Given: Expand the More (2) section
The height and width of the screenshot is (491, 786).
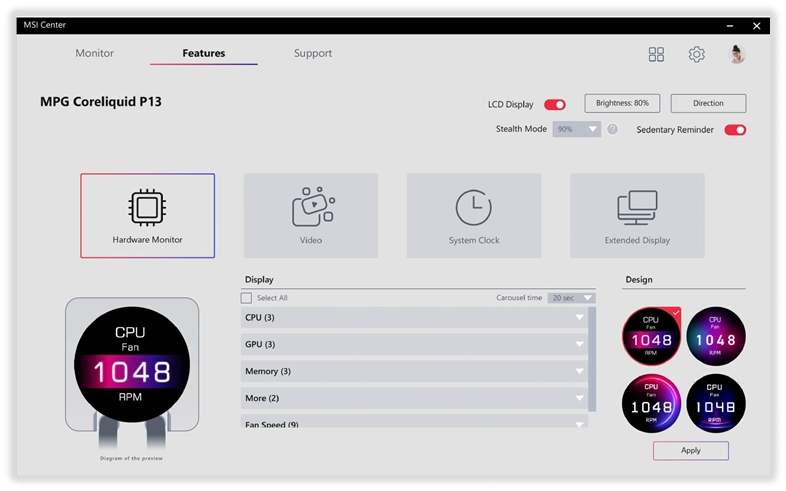Looking at the screenshot, I should tap(414, 398).
